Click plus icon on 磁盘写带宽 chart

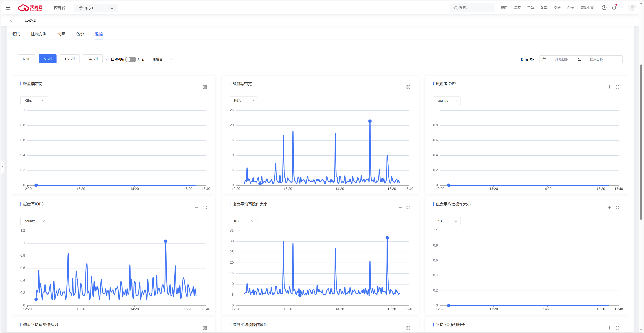pos(400,87)
